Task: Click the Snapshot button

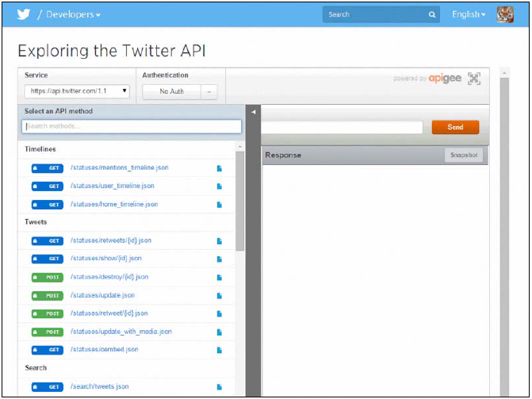Action: [x=464, y=155]
